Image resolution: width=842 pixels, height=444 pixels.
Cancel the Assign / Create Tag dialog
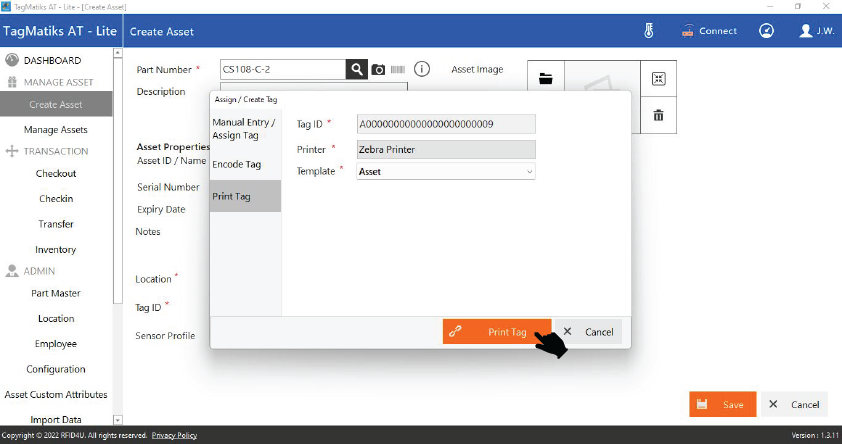(589, 332)
